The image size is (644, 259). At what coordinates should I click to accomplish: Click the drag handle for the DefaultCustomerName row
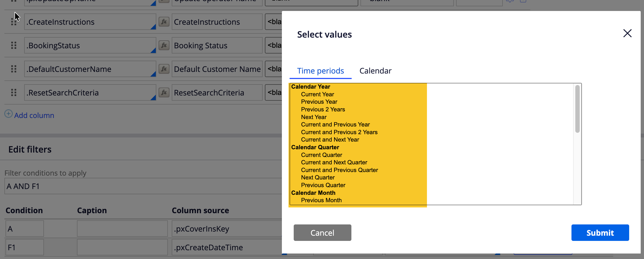(14, 69)
